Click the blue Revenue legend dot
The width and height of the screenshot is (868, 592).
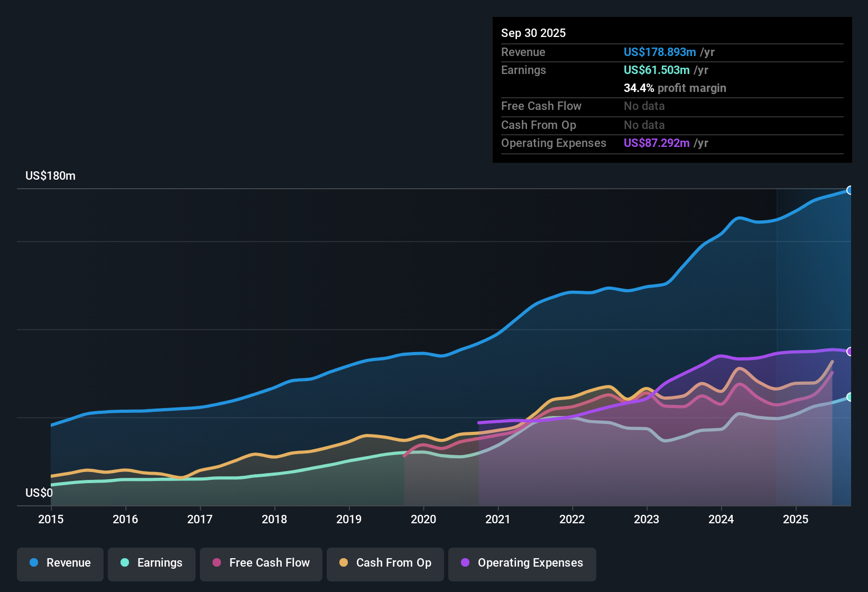pyautogui.click(x=33, y=563)
